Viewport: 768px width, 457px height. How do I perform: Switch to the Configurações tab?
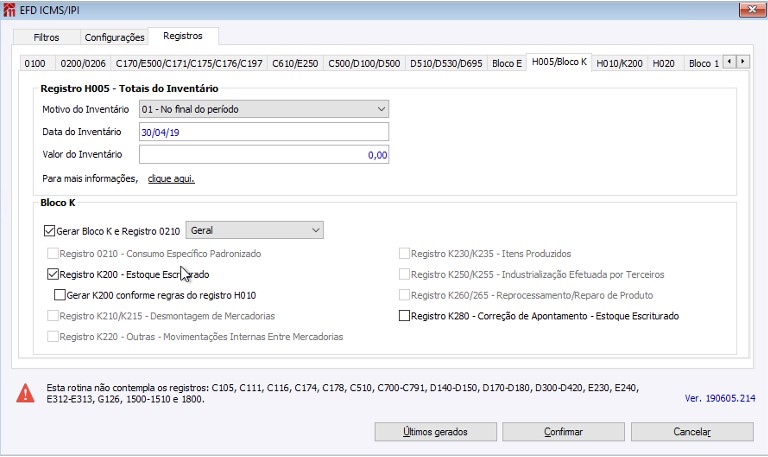114,37
